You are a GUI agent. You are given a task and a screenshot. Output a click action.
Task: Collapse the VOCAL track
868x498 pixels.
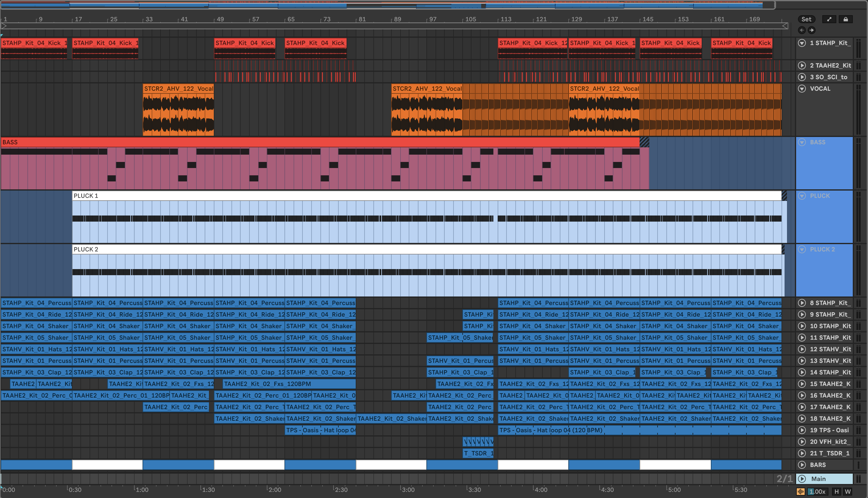coord(802,89)
